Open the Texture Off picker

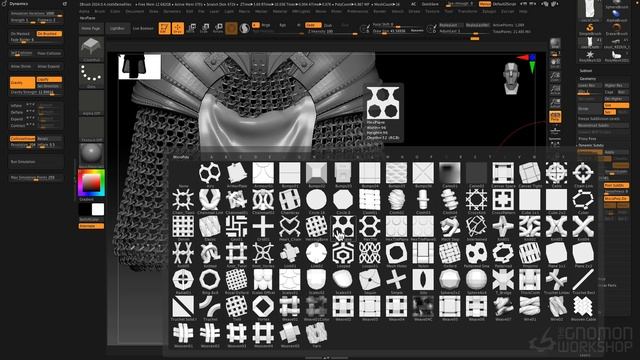click(91, 129)
